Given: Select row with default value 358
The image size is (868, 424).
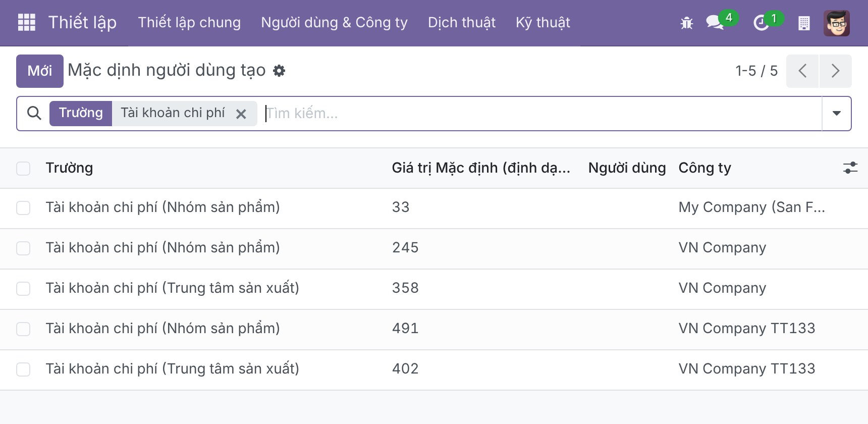Looking at the screenshot, I should click(x=23, y=289).
